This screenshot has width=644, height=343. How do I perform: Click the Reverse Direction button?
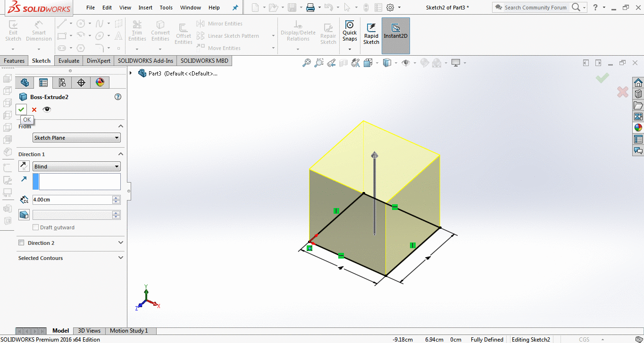[x=24, y=166]
